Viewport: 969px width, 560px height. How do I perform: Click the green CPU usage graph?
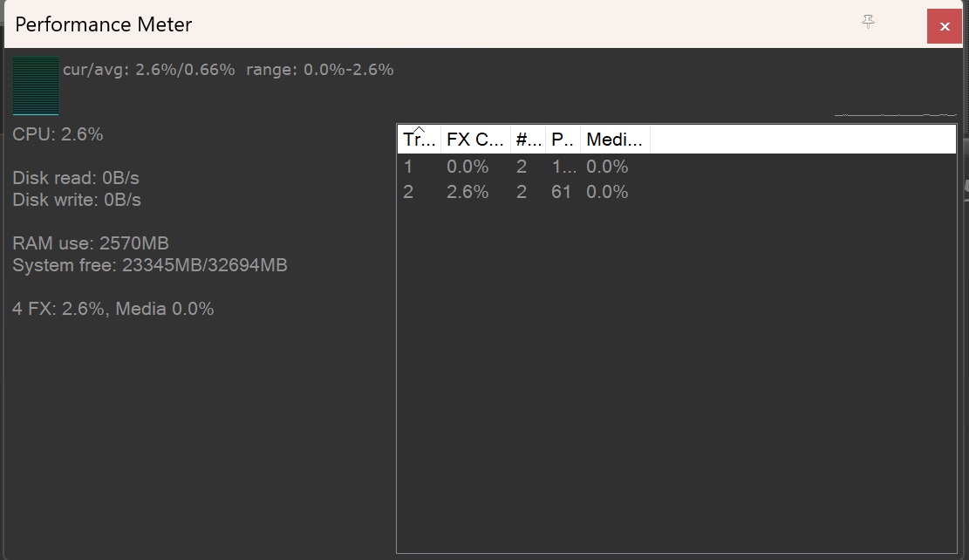[x=36, y=85]
